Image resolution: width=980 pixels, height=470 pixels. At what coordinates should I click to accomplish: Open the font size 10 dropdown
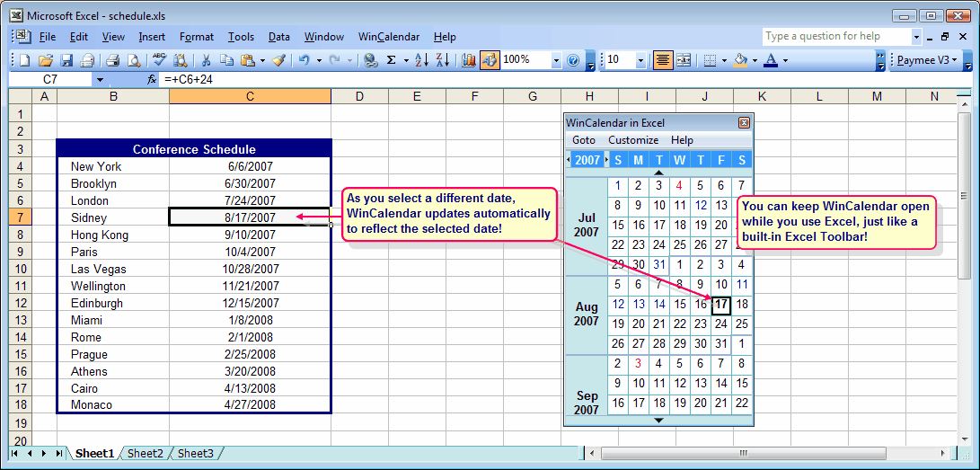point(640,60)
